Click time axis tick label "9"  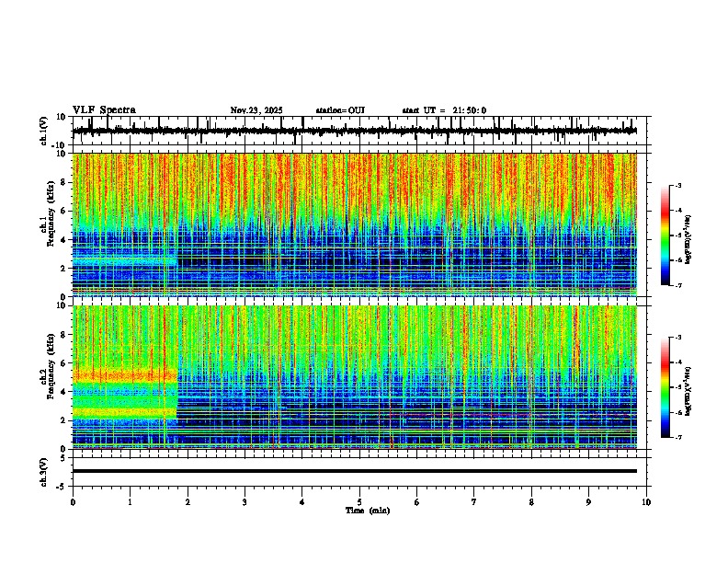[588, 502]
